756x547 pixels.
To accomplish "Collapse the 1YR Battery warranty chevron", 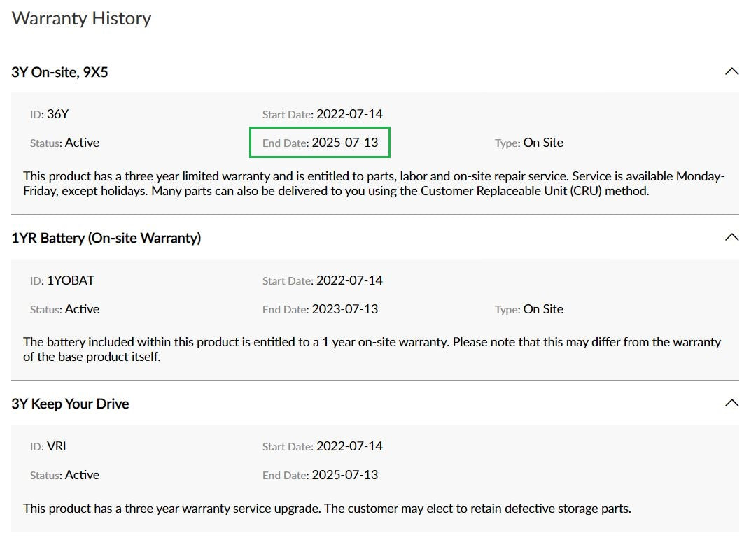I will (731, 238).
